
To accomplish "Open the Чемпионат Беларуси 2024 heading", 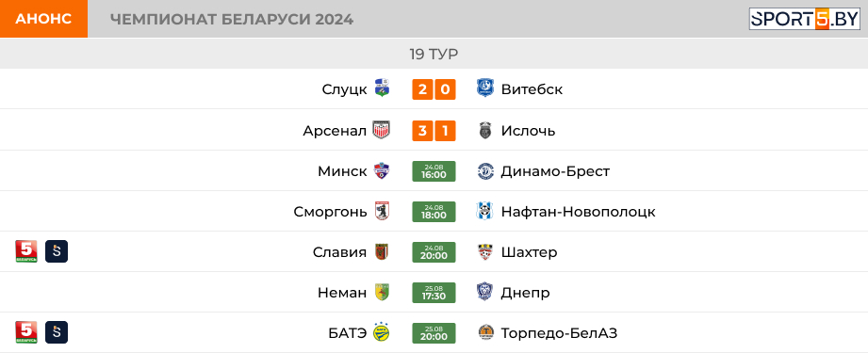I will 232,20.
